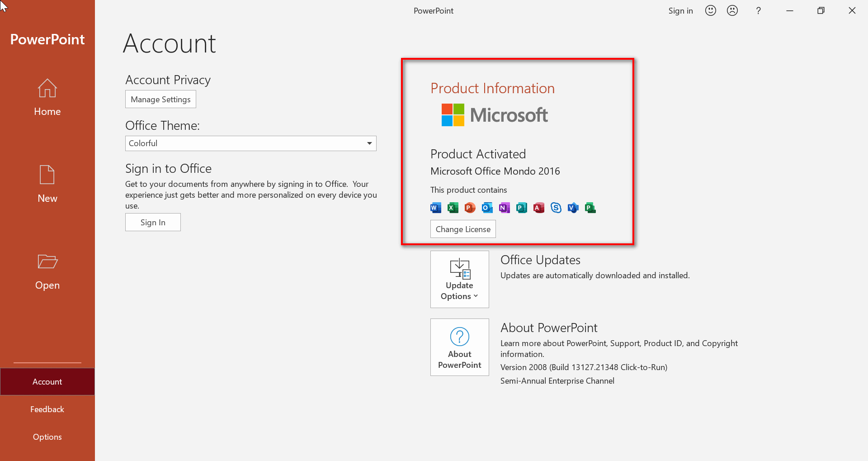Image resolution: width=868 pixels, height=461 pixels.
Task: Restore down the PowerPoint window
Action: pos(821,10)
